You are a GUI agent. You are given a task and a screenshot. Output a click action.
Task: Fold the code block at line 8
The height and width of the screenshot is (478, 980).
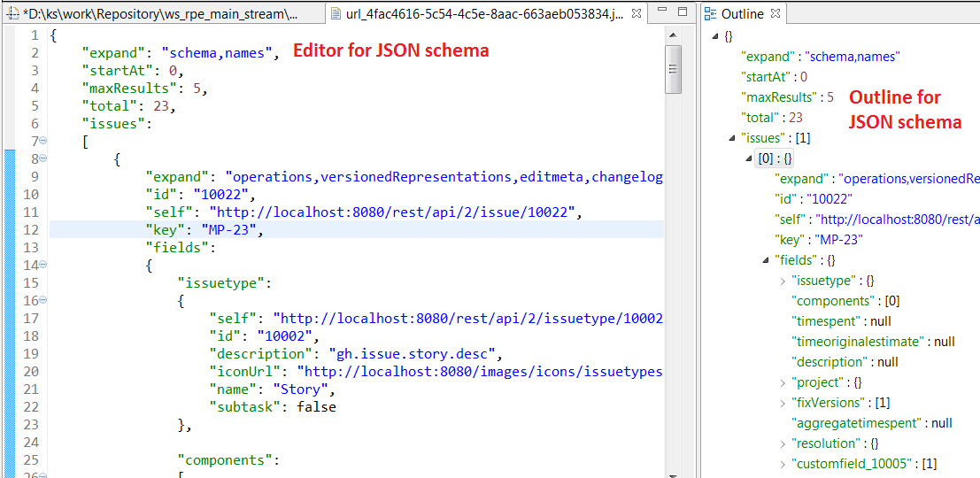(x=43, y=159)
